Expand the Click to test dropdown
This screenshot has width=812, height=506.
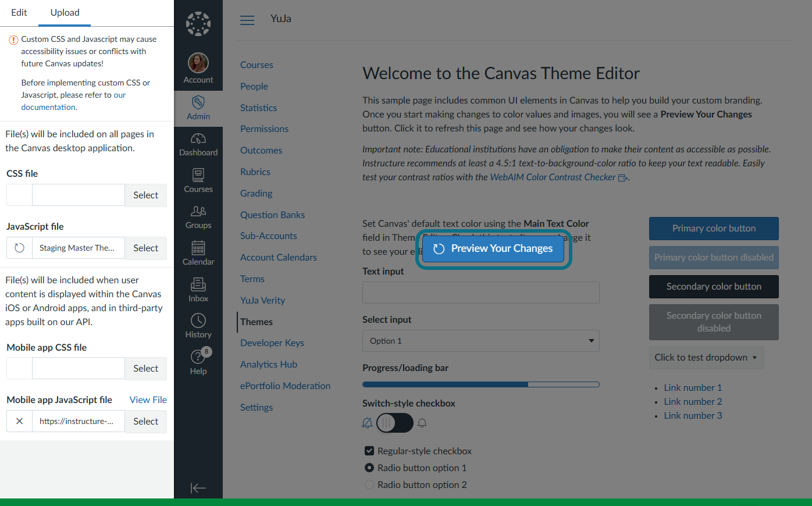click(706, 358)
